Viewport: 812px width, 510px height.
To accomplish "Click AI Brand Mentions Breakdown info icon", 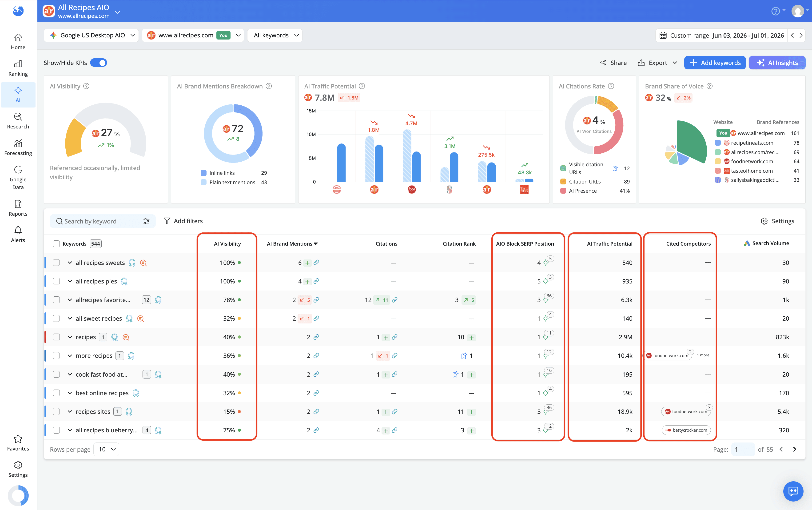I will tap(269, 86).
